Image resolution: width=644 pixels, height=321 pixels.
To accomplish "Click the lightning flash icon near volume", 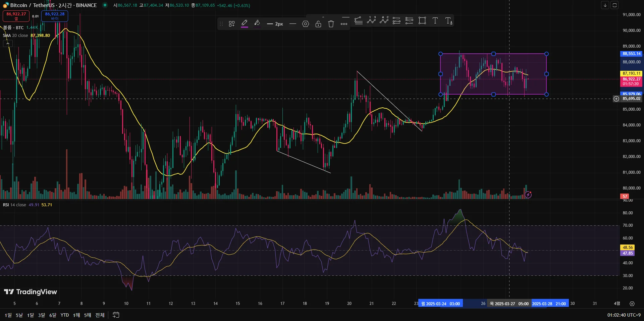I will click(x=528, y=195).
